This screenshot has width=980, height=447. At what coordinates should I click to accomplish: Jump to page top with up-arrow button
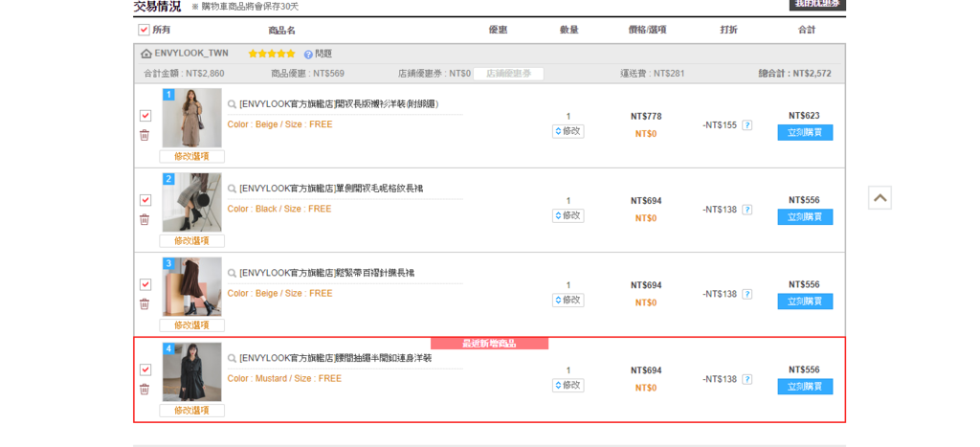880,197
